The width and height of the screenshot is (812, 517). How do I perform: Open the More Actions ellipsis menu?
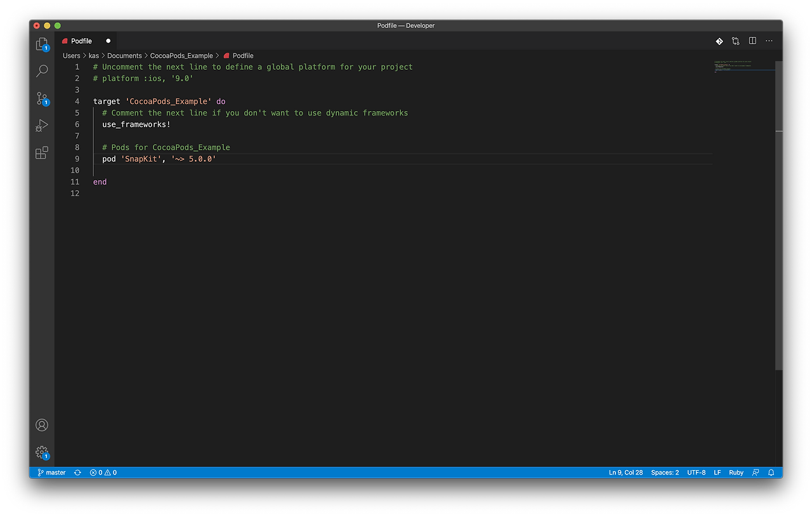[769, 41]
